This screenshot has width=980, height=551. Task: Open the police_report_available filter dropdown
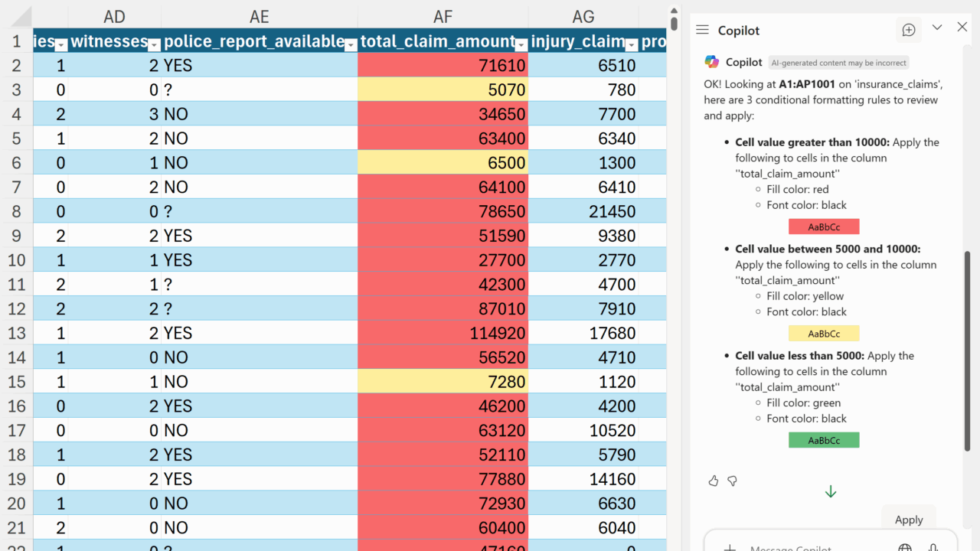point(350,44)
